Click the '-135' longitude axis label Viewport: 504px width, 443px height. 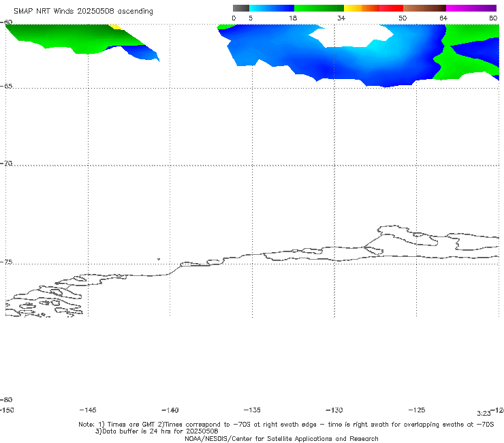pos(252,410)
